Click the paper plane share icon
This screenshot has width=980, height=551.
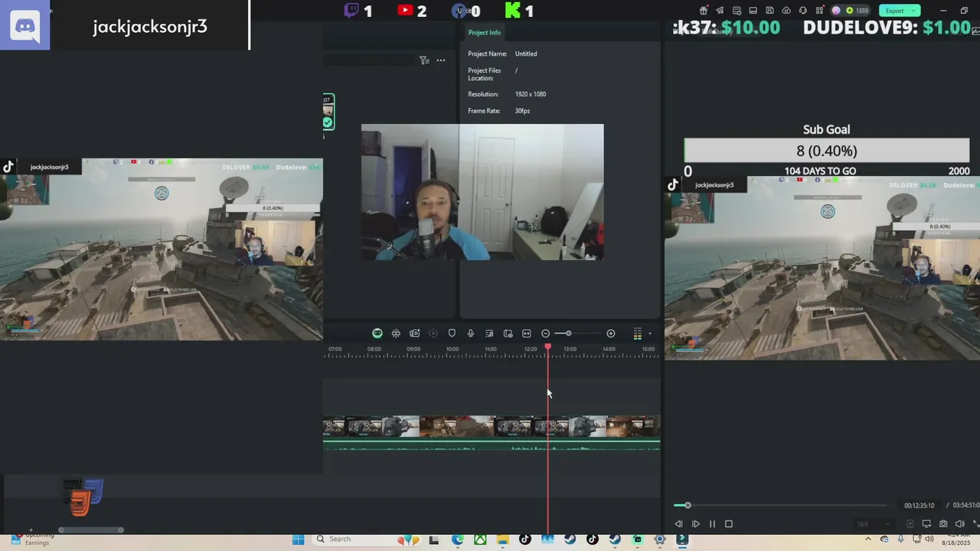point(720,11)
